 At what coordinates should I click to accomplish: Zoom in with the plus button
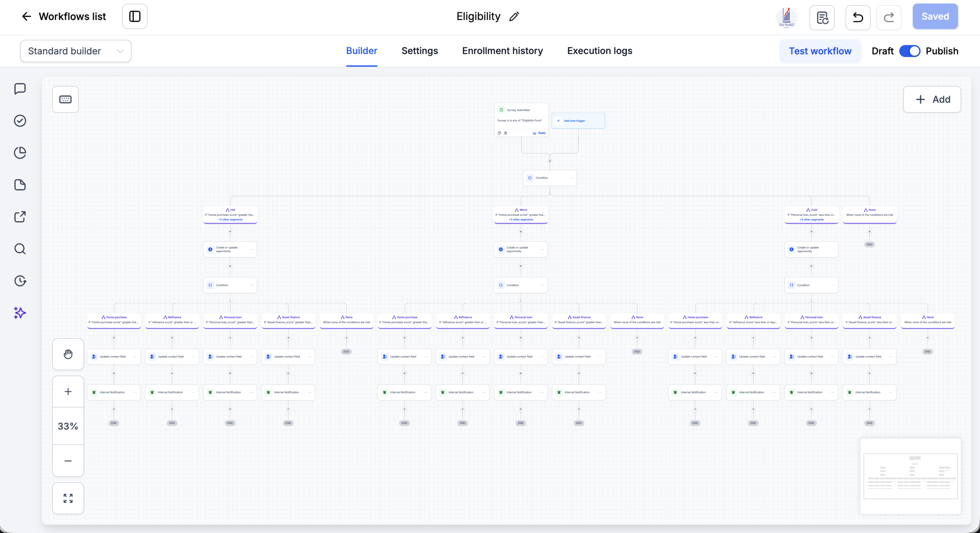[68, 391]
